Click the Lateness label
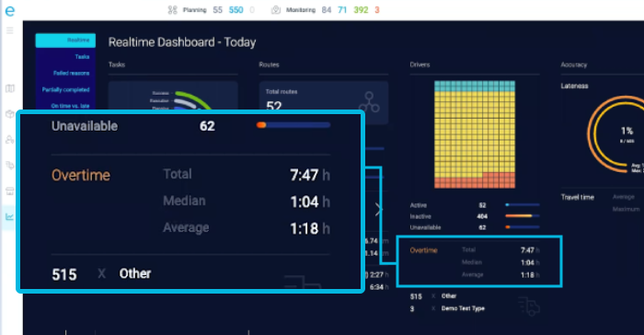Image resolution: width=644 pixels, height=335 pixels. [574, 86]
